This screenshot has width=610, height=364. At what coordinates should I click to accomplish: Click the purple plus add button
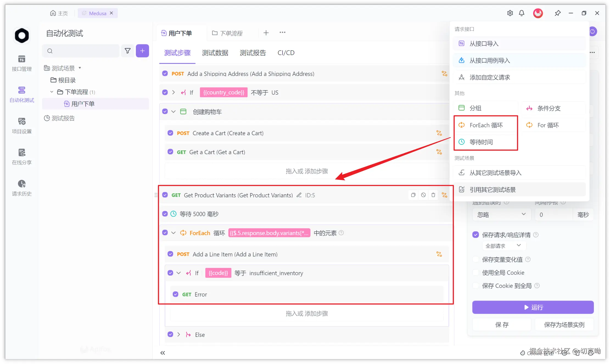(x=142, y=51)
